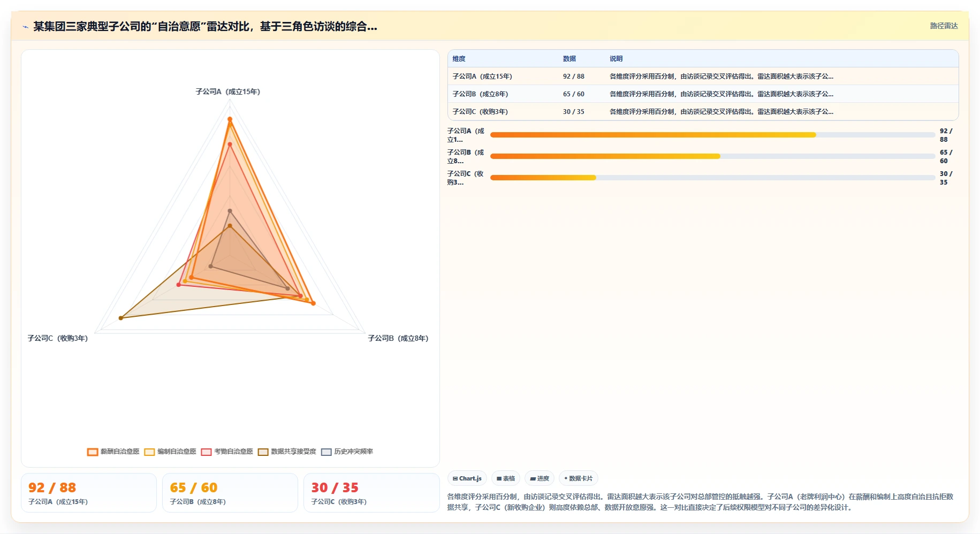Click the 数据卡片 chip

tap(578, 478)
